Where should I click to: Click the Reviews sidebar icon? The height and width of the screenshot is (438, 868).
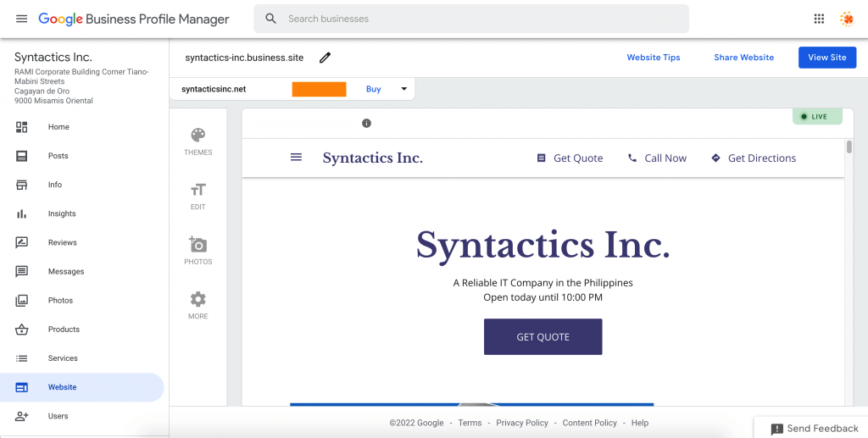(21, 243)
